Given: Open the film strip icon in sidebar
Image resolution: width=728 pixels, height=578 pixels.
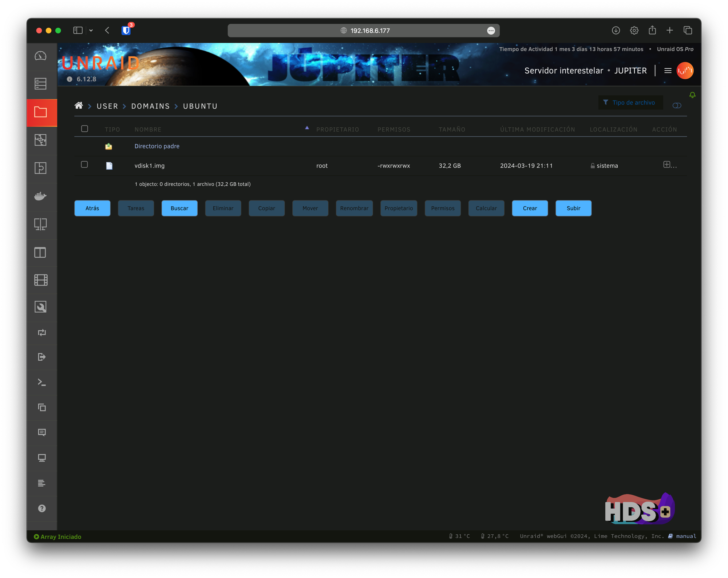Looking at the screenshot, I should click(x=40, y=280).
